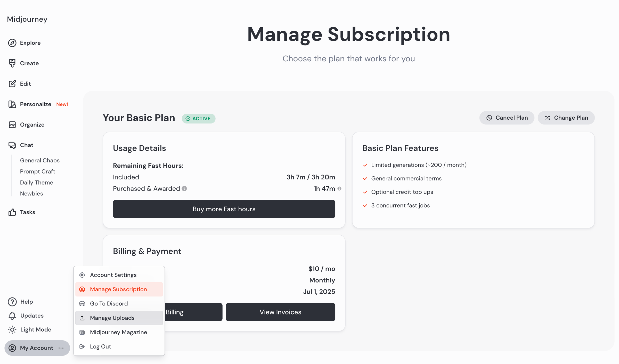Viewport: 619px width, 364px height.
Task: Click the Change Plan button
Action: pyautogui.click(x=566, y=118)
